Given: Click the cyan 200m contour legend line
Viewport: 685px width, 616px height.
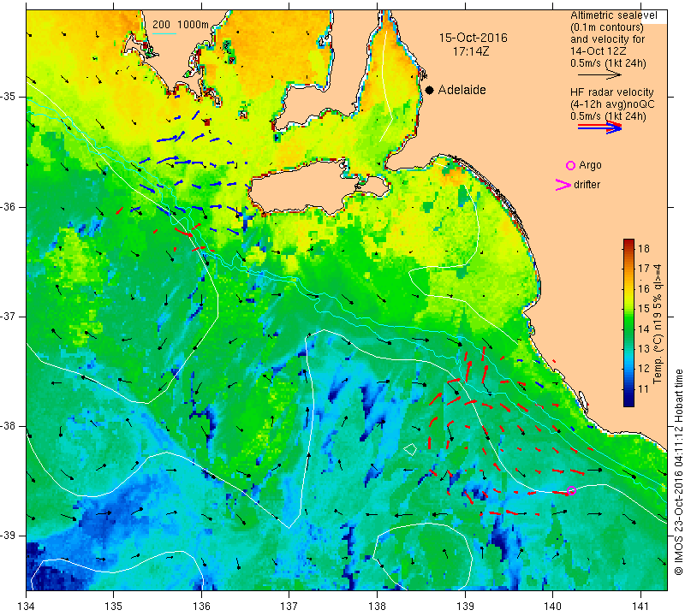Looking at the screenshot, I should pos(164,33).
